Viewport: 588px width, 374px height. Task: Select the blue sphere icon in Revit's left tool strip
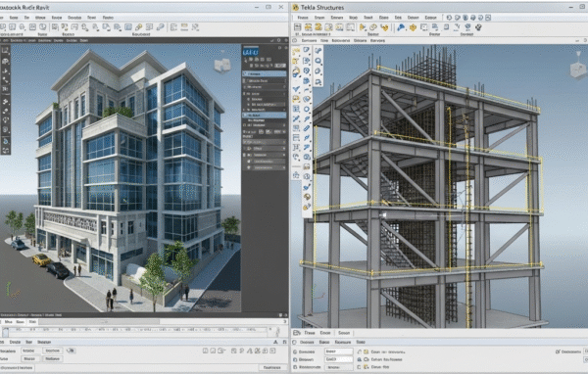coord(6,141)
